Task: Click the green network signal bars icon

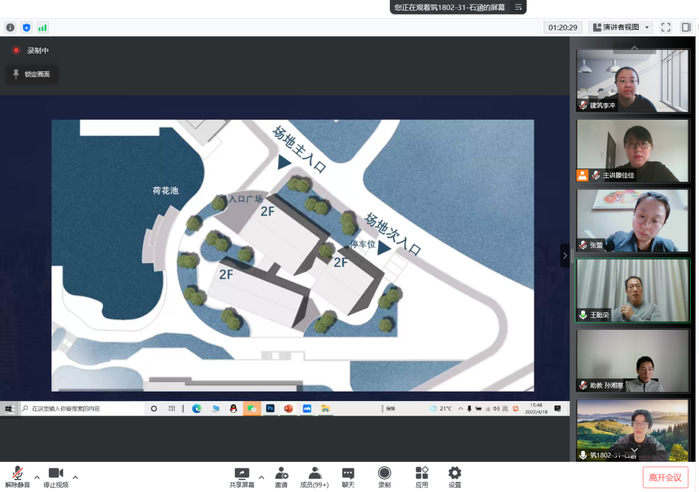Action: [43, 27]
